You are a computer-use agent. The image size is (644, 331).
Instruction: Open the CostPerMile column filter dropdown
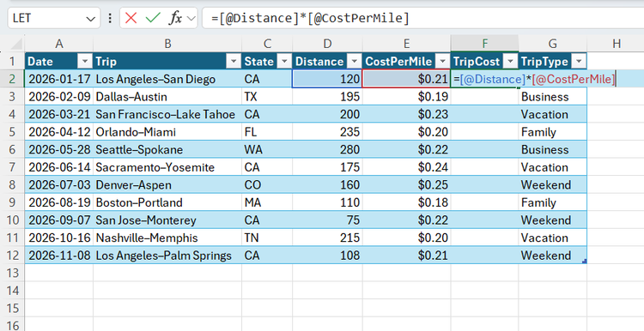coord(442,62)
